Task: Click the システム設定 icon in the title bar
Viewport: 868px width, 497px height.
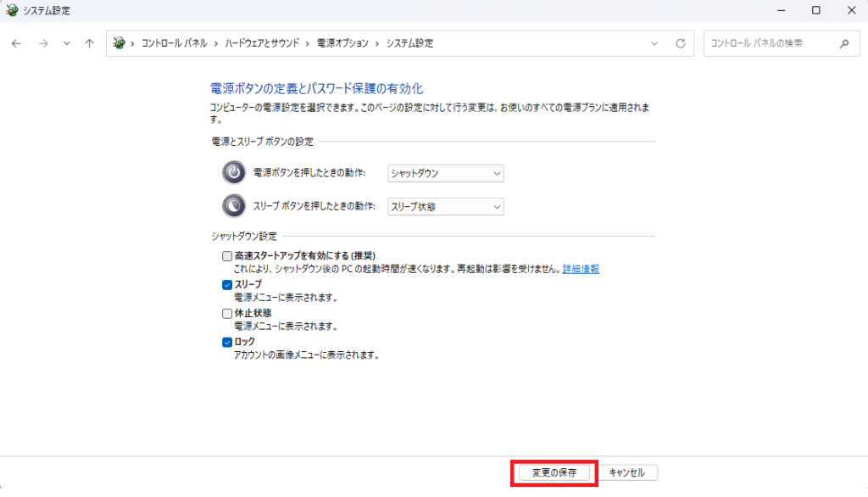Action: click(x=12, y=10)
